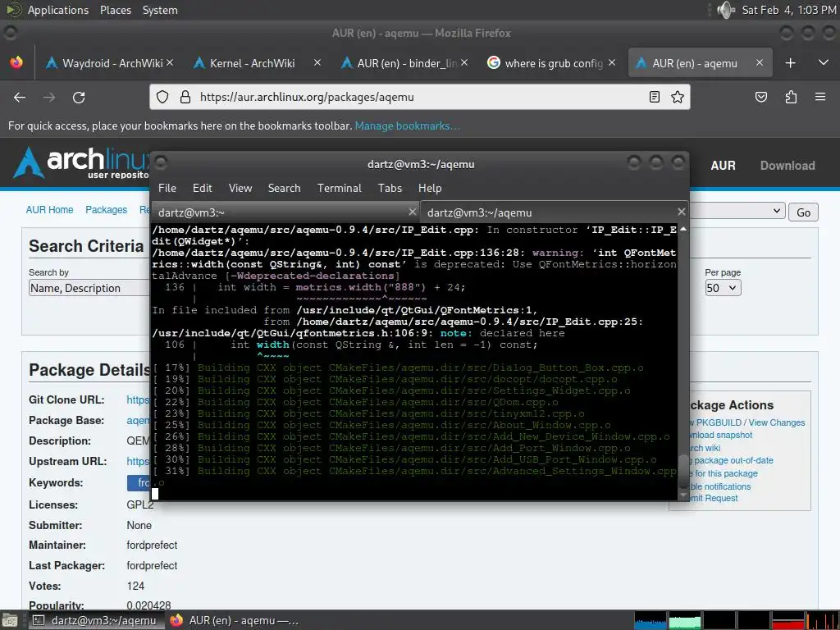
Task: Click the AUR navigation link
Action: (723, 166)
